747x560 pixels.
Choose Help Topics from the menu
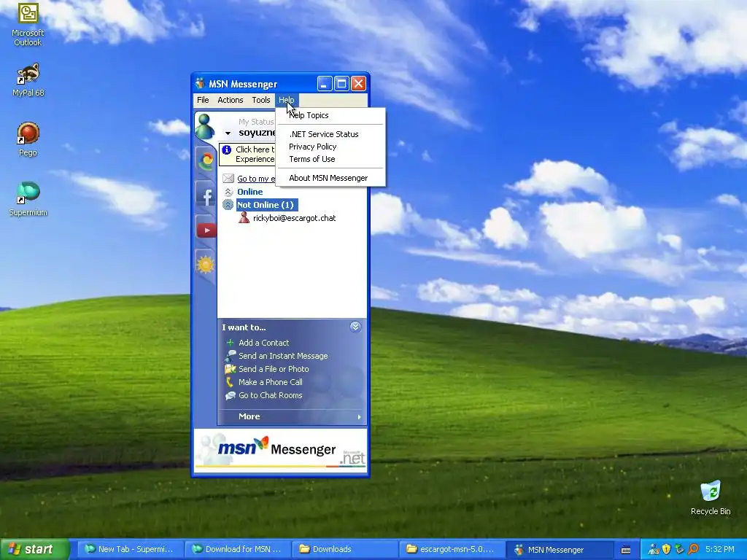tap(330, 115)
